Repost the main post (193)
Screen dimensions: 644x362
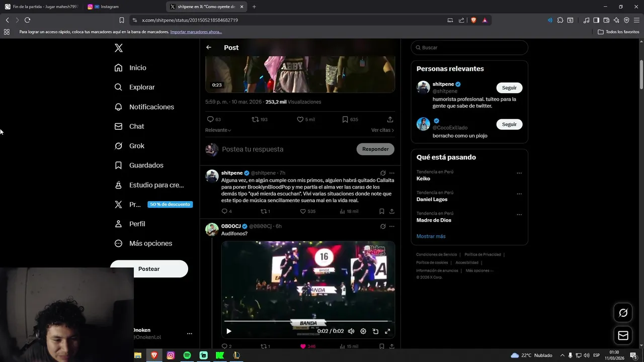click(260, 119)
